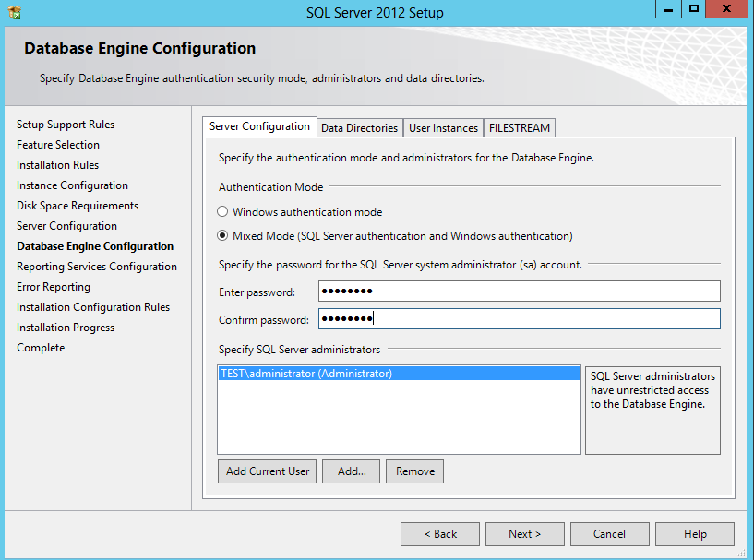Open setup Help
The height and width of the screenshot is (560, 754).
pyautogui.click(x=695, y=534)
